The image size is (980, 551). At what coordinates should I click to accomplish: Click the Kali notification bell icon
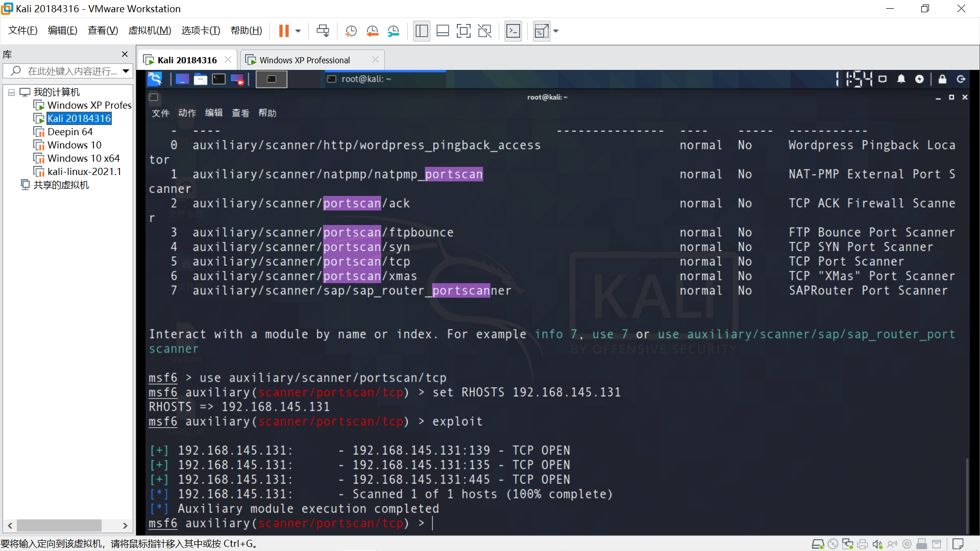point(901,79)
